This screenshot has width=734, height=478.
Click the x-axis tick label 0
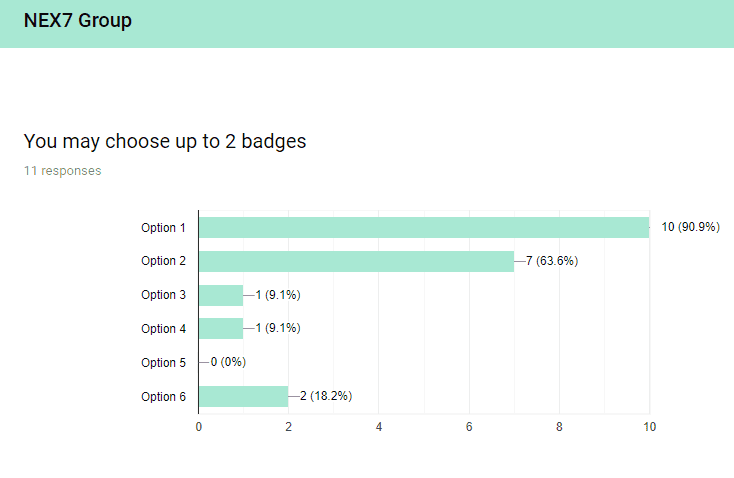click(x=198, y=427)
